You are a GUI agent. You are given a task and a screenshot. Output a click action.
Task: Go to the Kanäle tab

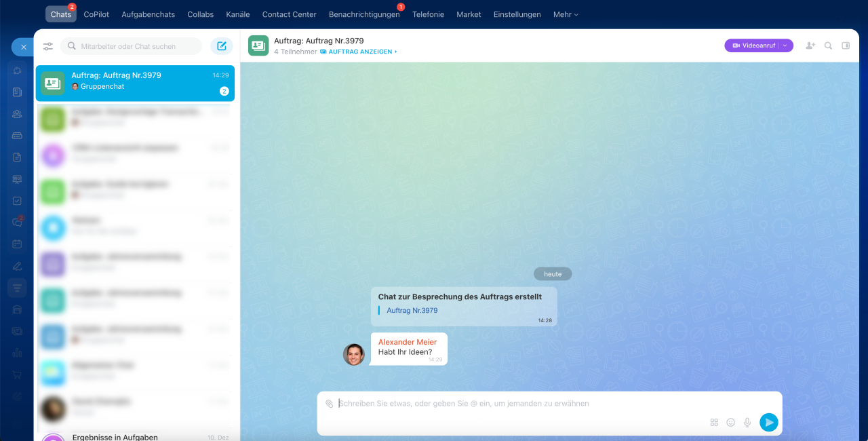click(238, 14)
